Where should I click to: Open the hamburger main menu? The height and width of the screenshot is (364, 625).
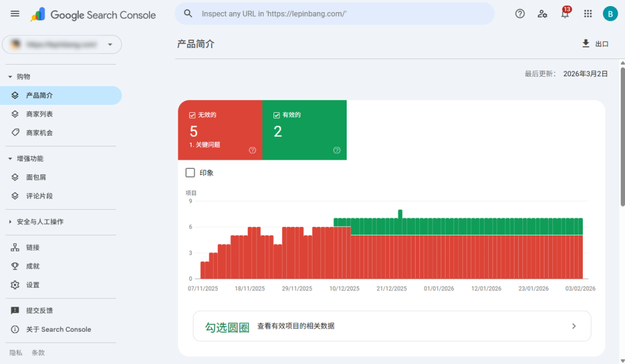click(15, 14)
